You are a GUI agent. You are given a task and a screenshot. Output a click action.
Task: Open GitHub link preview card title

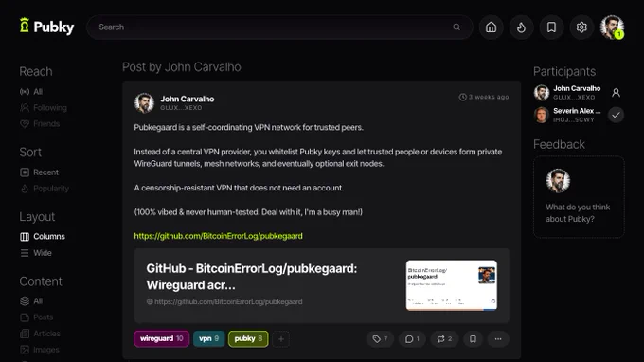(252, 277)
